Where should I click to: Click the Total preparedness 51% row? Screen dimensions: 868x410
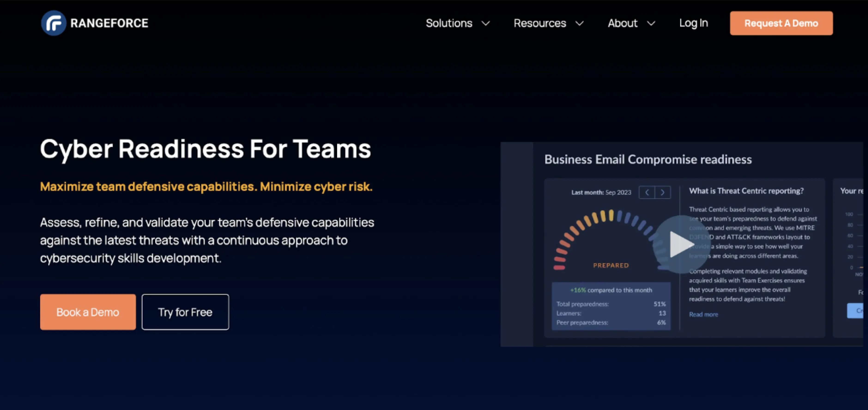coord(611,304)
